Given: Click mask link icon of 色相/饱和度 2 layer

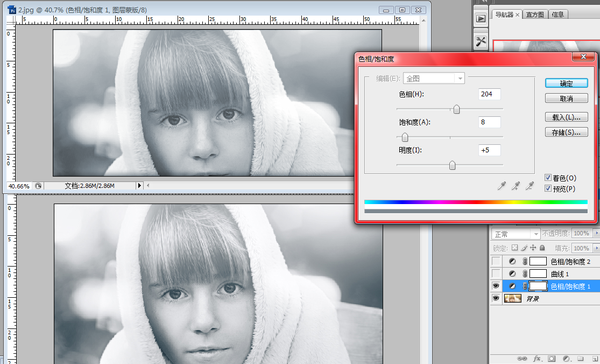Looking at the screenshot, I should (x=525, y=261).
